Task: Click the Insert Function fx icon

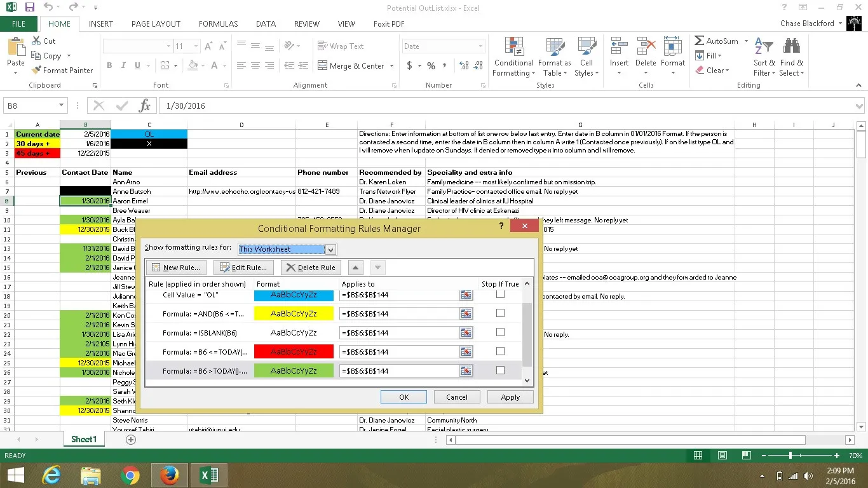Action: point(145,105)
